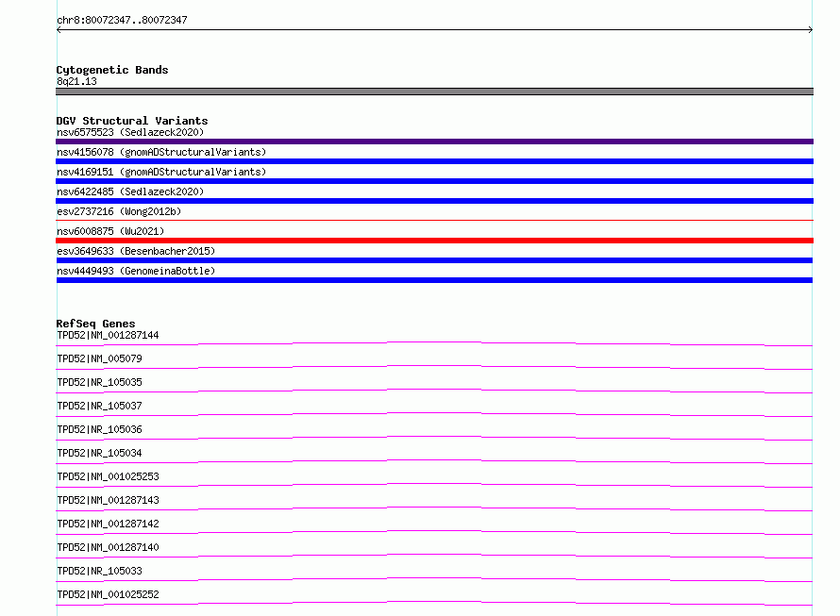The width and height of the screenshot is (840, 616).
Task: Click the gray 8q21.13 cytogenetic band bar
Action: tap(434, 92)
